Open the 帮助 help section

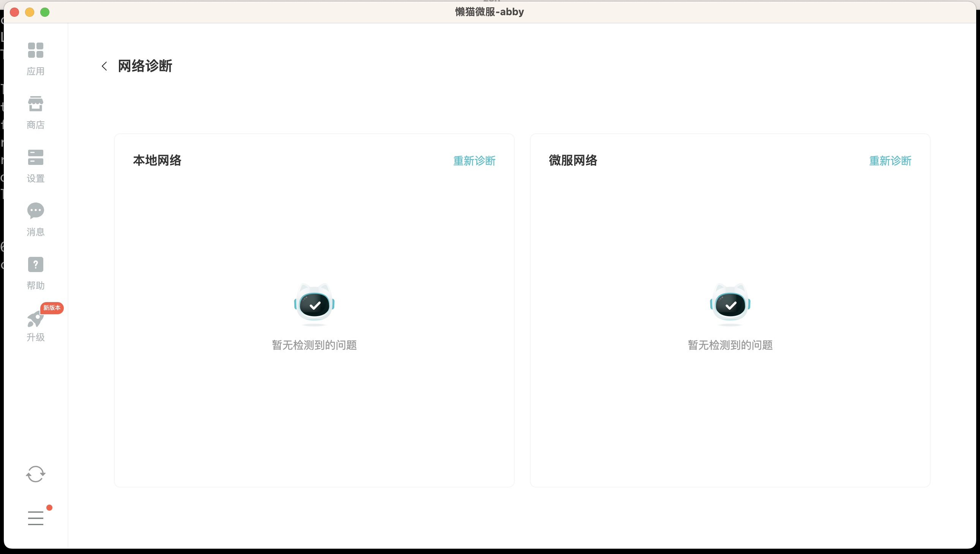coord(36,273)
